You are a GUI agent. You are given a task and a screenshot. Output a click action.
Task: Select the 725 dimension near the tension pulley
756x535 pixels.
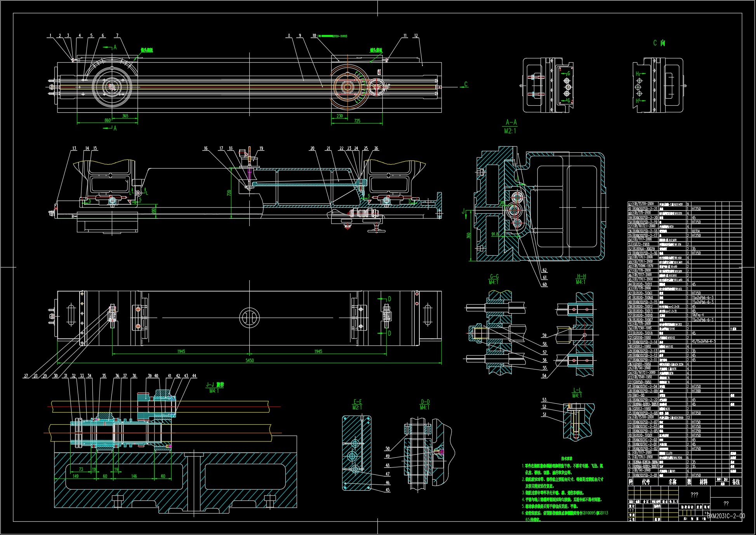tap(357, 121)
